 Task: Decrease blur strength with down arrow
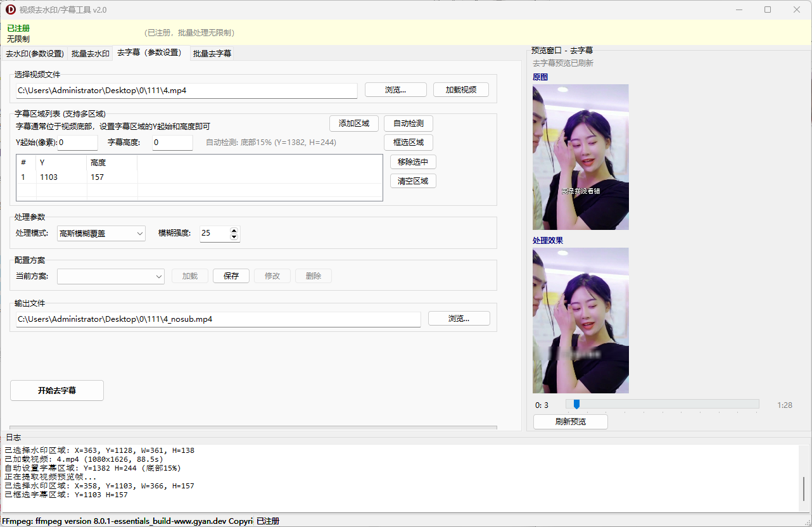tap(234, 237)
